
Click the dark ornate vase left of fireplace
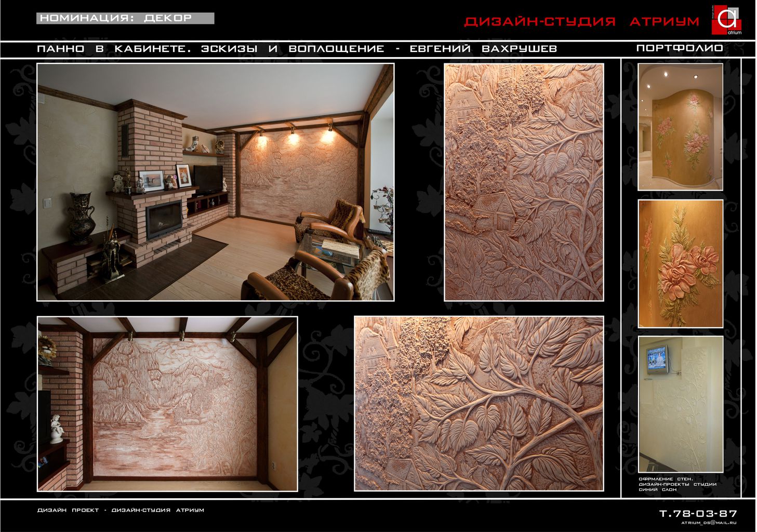pos(82,217)
